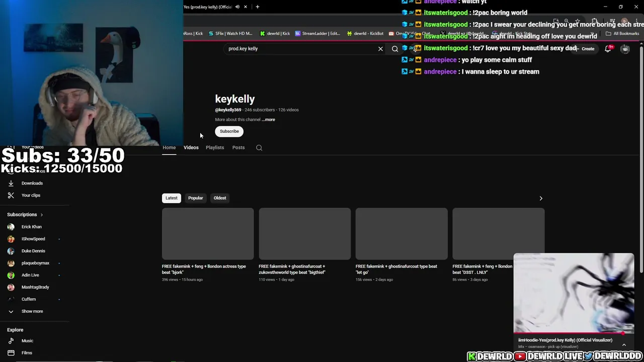Image resolution: width=644 pixels, height=362 pixels.
Task: Open the "bjork" type beat title
Action: click(204, 269)
